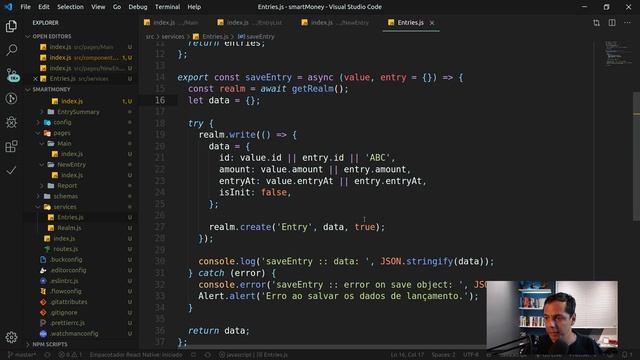Open Realm.js in services folder
640x360 pixels.
point(69,228)
